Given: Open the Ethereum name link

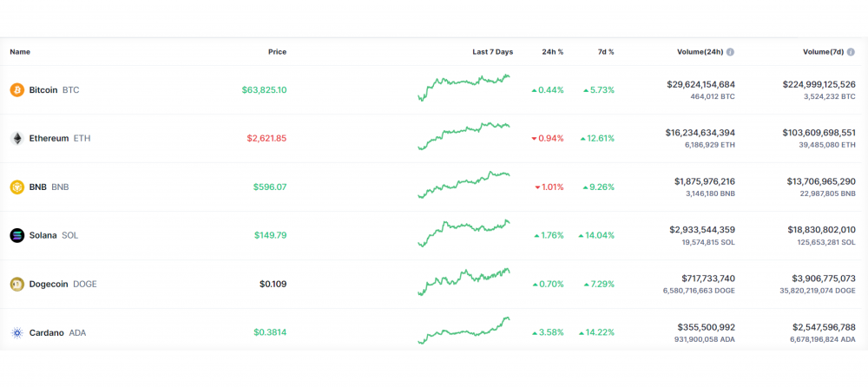Looking at the screenshot, I should click(49, 139).
